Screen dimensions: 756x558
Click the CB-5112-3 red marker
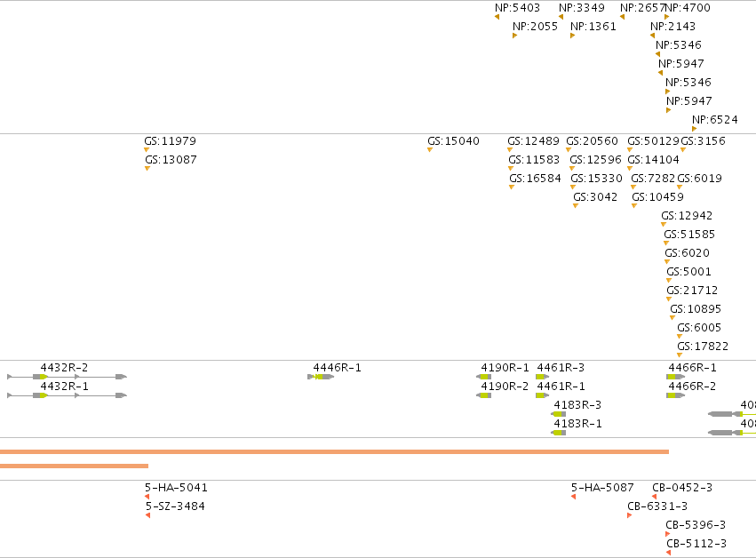(x=669, y=553)
